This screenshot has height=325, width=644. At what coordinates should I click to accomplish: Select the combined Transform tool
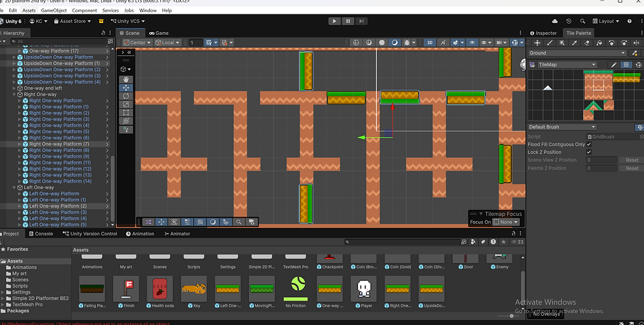tap(126, 120)
